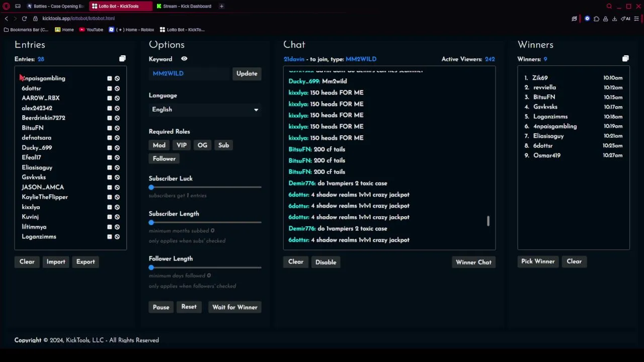Click Pick Winner button
The image size is (644, 362).
538,261
